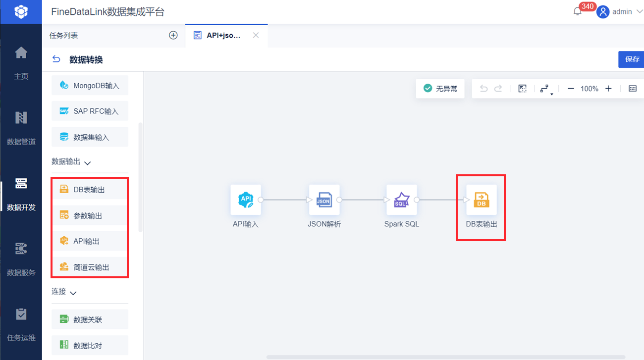Open the keyboard shortcuts icon
Image resolution: width=644 pixels, height=360 pixels.
coord(632,89)
